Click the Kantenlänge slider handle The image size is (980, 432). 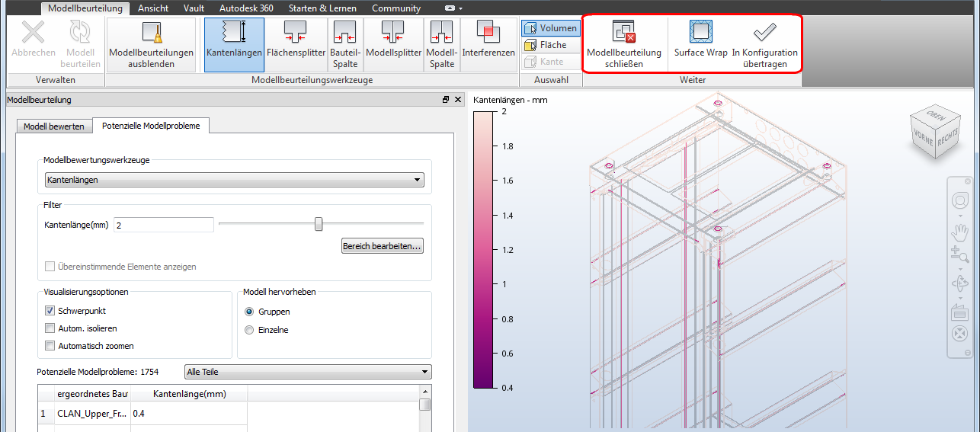point(319,224)
